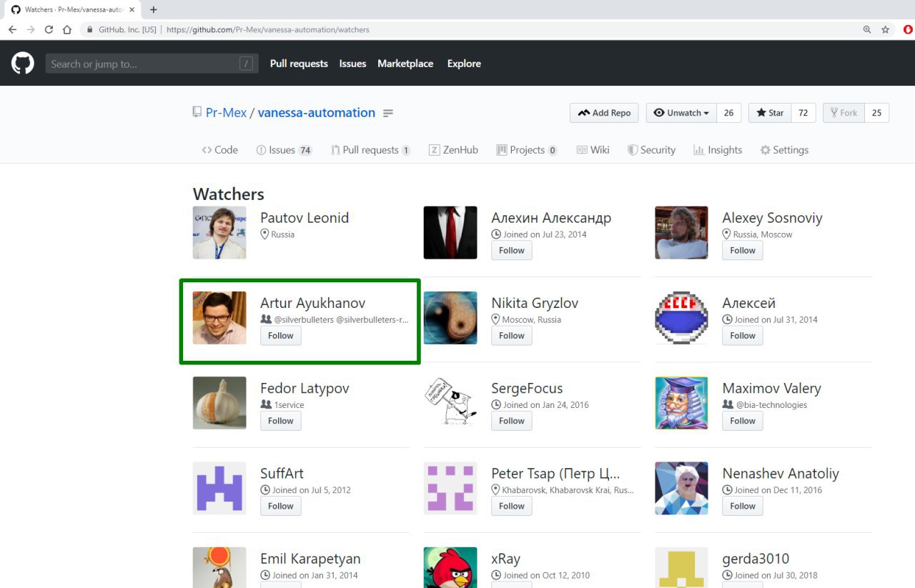Click the Add Repo button
Viewport: 915px width, 588px height.
click(604, 113)
